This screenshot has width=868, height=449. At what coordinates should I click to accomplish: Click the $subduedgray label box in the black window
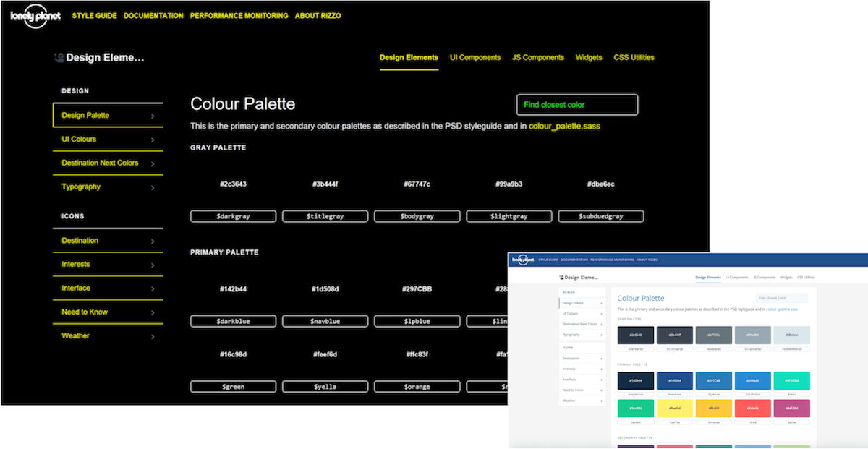(x=600, y=216)
